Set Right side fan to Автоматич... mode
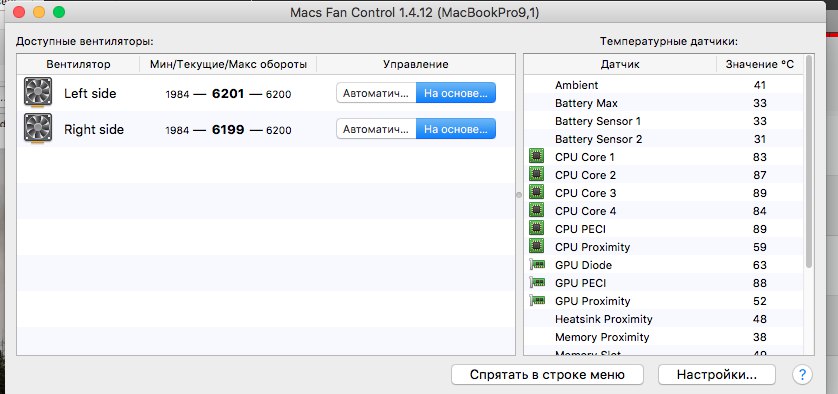 pyautogui.click(x=376, y=129)
